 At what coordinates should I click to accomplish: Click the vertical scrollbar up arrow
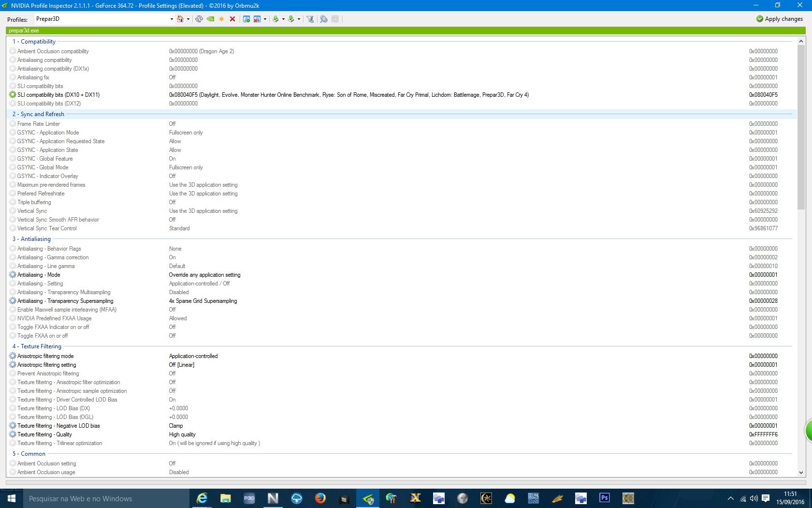point(801,42)
